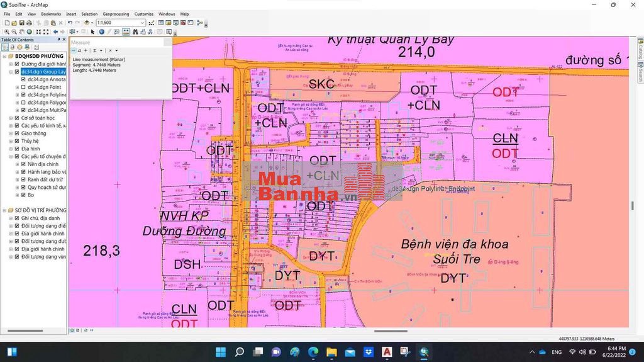This screenshot has width=644, height=362.
Task: List layers by source
Action: 13,47
